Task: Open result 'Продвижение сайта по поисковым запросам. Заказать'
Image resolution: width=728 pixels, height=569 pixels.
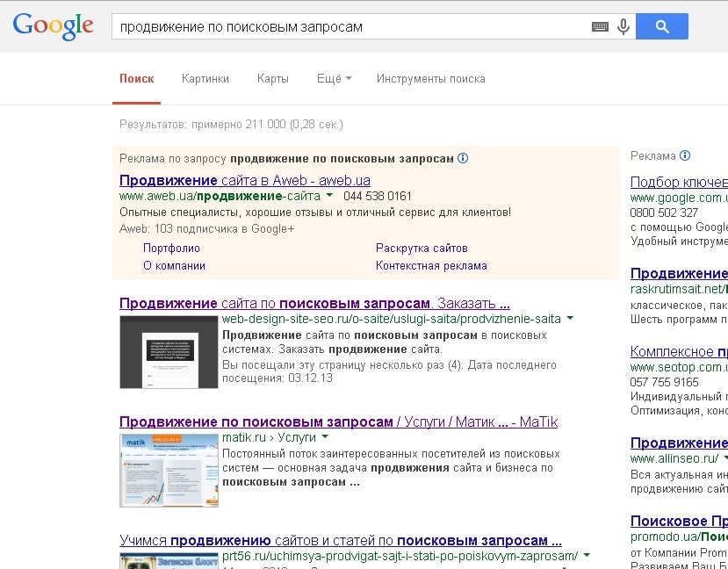Action: click(314, 304)
